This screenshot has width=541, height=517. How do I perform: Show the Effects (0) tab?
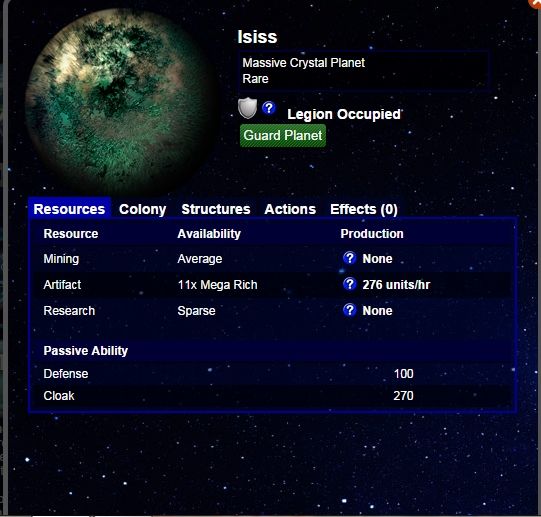(x=364, y=209)
